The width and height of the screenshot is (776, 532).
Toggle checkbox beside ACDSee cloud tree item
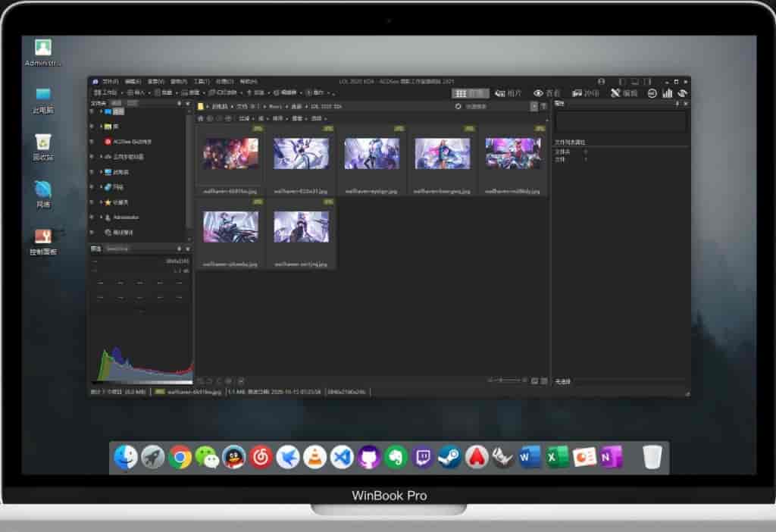(92, 142)
